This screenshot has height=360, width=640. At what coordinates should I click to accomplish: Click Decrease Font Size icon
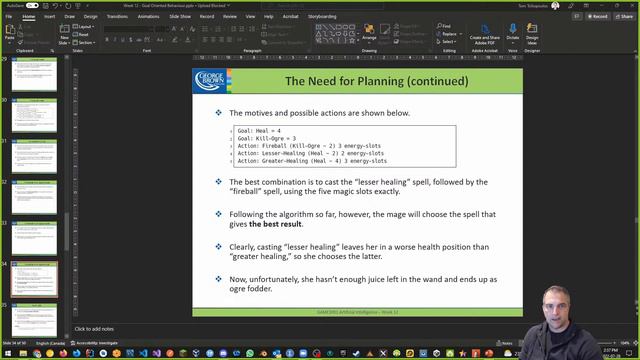(182, 29)
